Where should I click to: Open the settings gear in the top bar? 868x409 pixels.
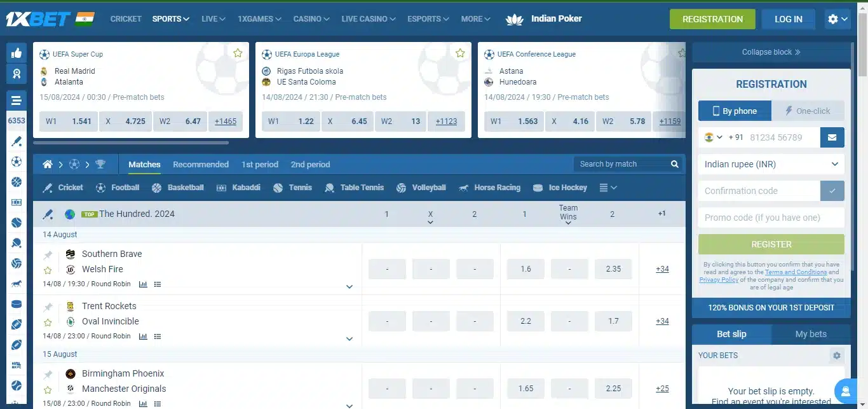pos(833,18)
